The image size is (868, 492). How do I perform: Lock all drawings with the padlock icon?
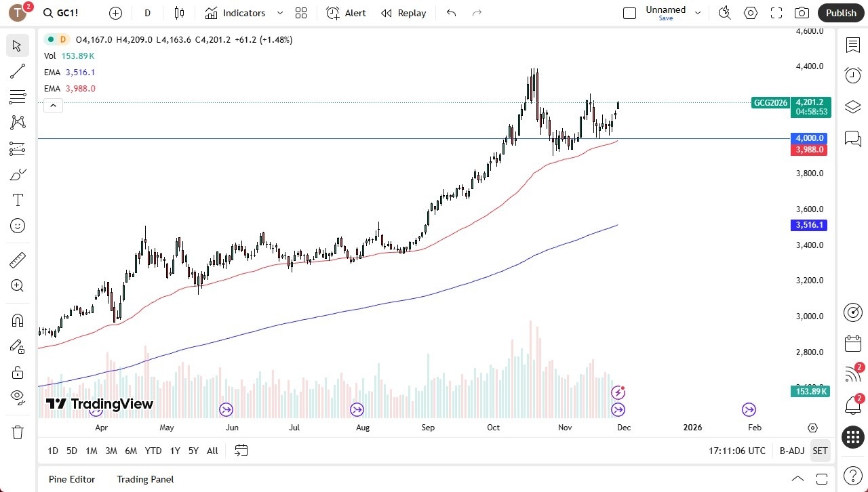(17, 372)
